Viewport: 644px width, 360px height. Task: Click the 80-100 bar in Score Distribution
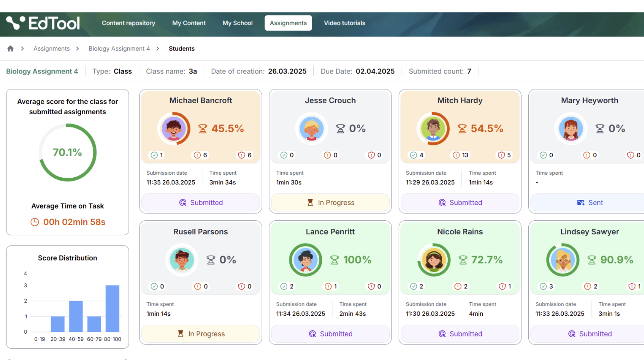point(112,308)
